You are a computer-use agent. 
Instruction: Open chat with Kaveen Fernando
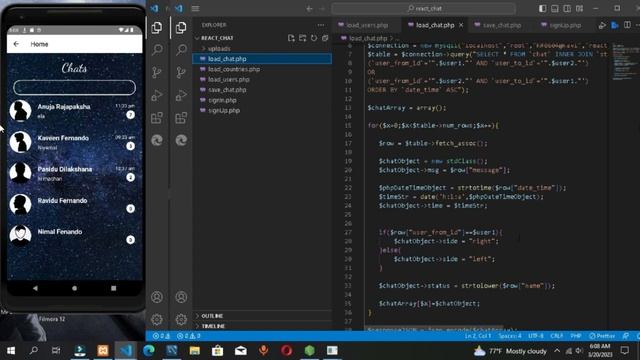(x=74, y=142)
